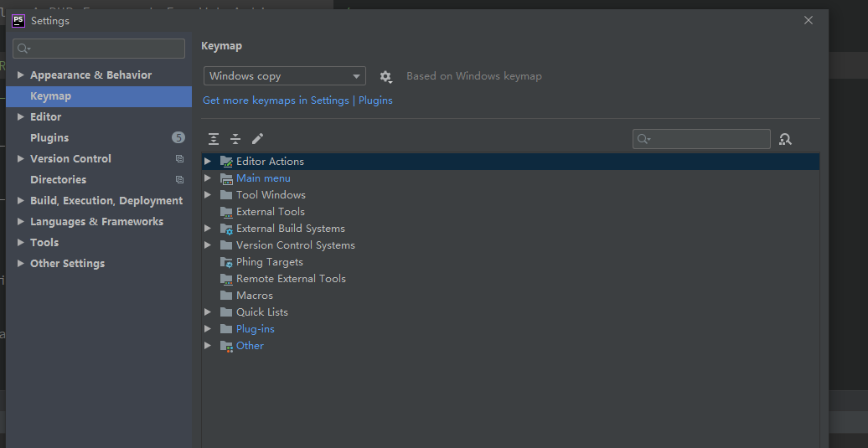
Task: Select Tools in the settings sidebar
Action: [44, 243]
